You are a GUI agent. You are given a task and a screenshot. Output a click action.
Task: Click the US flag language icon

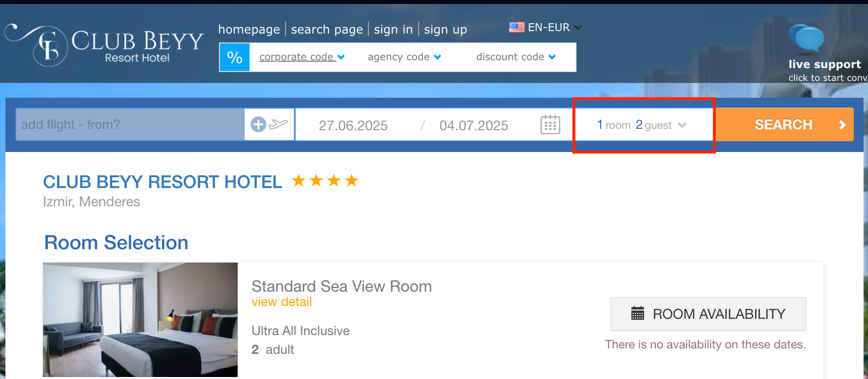point(516,28)
